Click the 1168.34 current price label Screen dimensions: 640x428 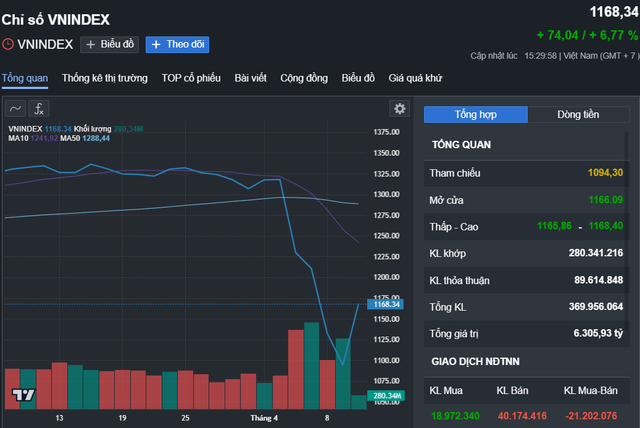coord(386,304)
